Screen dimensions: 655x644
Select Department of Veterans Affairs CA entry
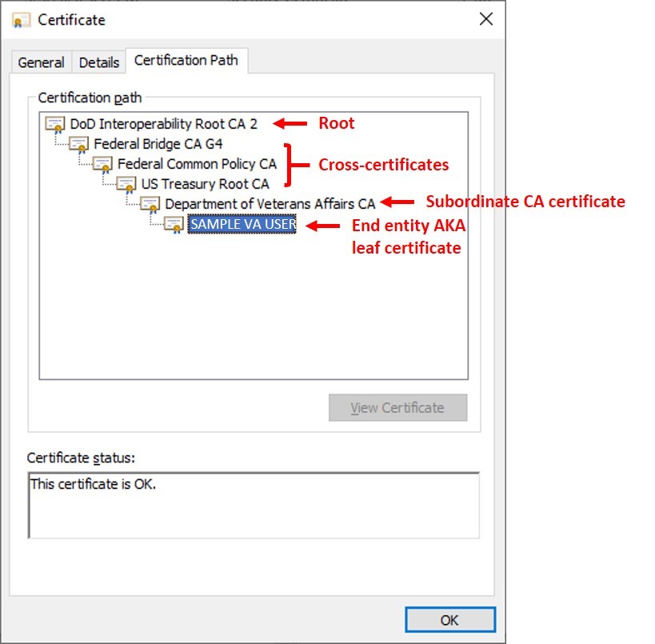tap(270, 204)
